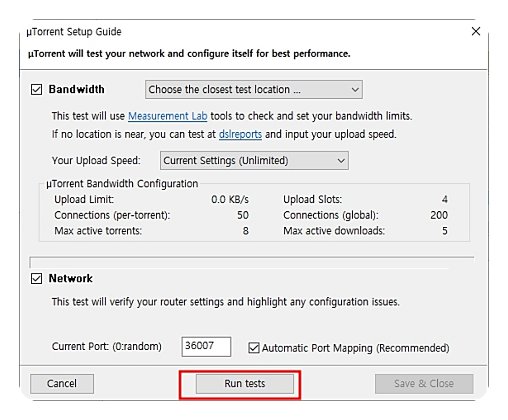Open the Measurement Lab link
The height and width of the screenshot is (420, 508).
click(x=168, y=116)
